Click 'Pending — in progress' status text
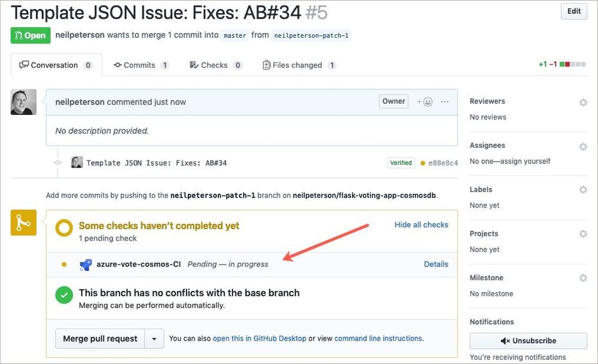This screenshot has height=364, width=598. coord(227,264)
